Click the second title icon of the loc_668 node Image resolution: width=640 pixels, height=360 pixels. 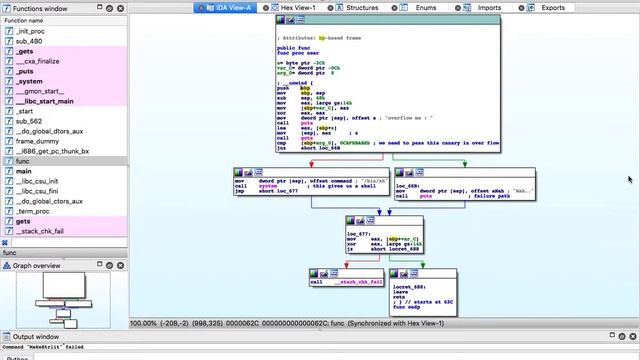point(409,172)
